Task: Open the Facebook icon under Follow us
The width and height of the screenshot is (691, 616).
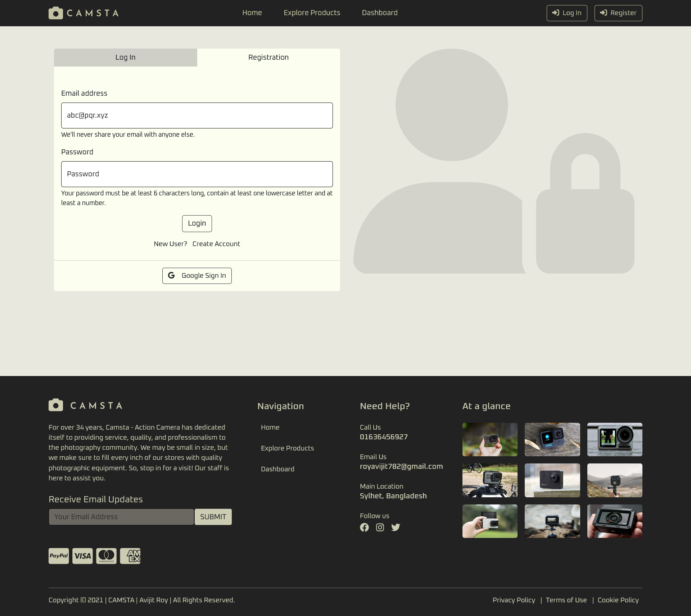Action: click(x=364, y=527)
